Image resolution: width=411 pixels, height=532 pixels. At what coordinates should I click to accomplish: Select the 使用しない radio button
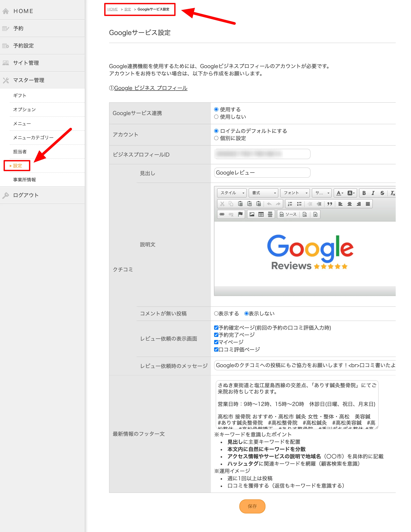point(216,117)
